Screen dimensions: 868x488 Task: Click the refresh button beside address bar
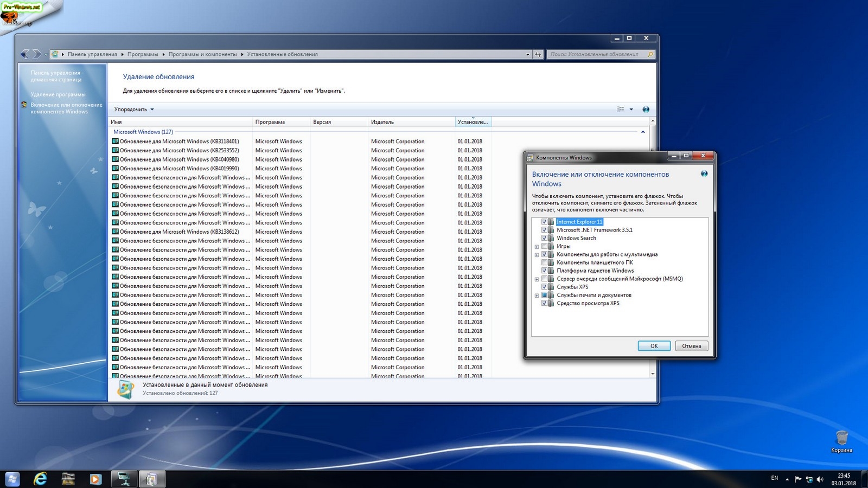(538, 54)
